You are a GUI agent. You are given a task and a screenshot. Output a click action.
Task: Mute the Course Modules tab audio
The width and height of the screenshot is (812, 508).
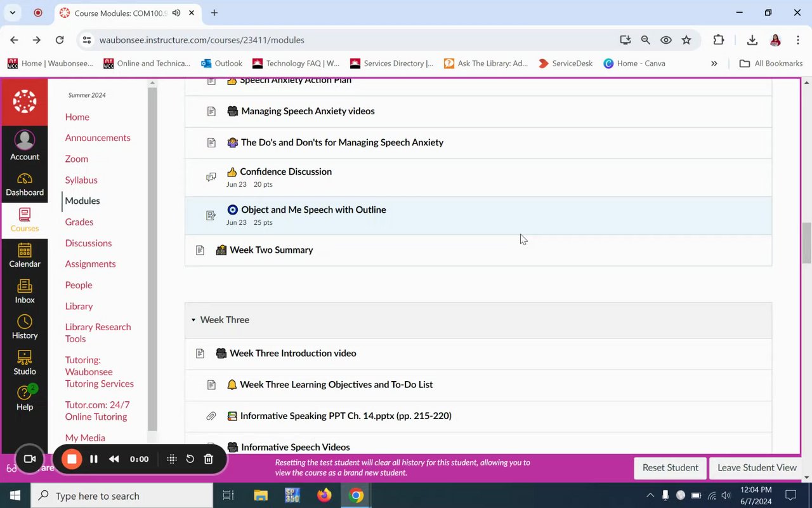click(x=176, y=13)
